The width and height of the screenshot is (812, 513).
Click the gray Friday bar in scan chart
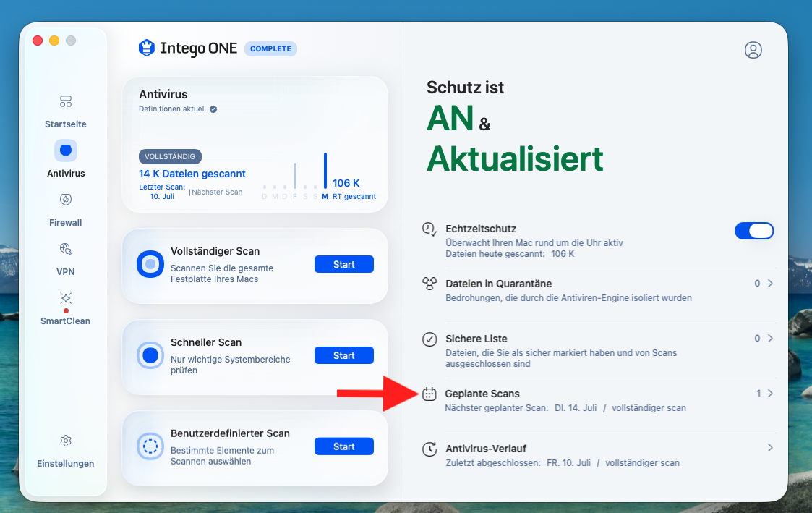[295, 176]
